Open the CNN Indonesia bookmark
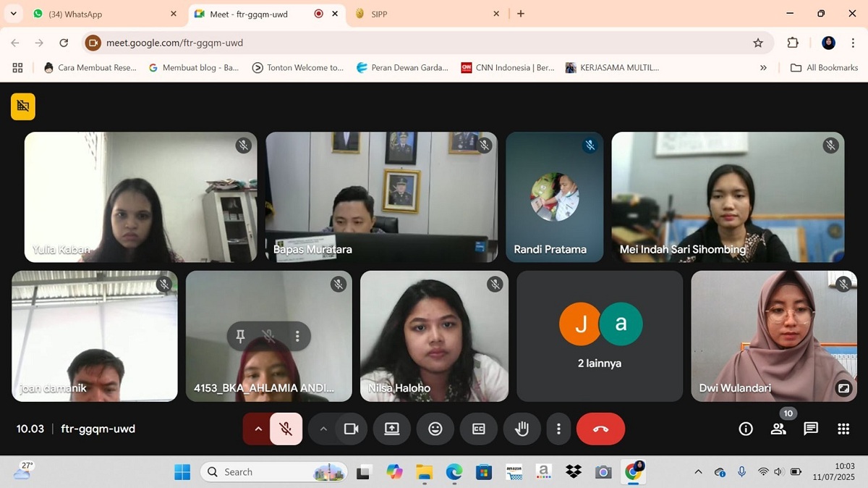This screenshot has width=868, height=488. click(x=508, y=67)
